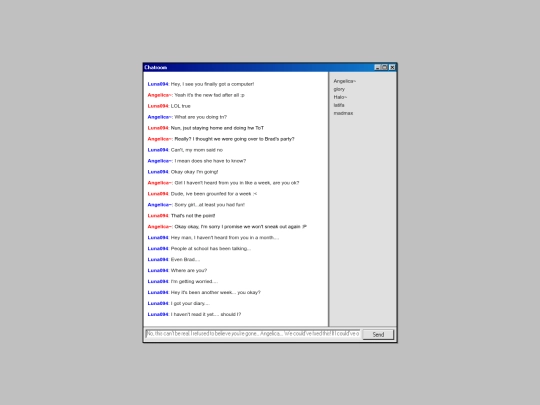The image size is (540, 405).
Task: Select user glory in the member list
Action: [x=339, y=89]
